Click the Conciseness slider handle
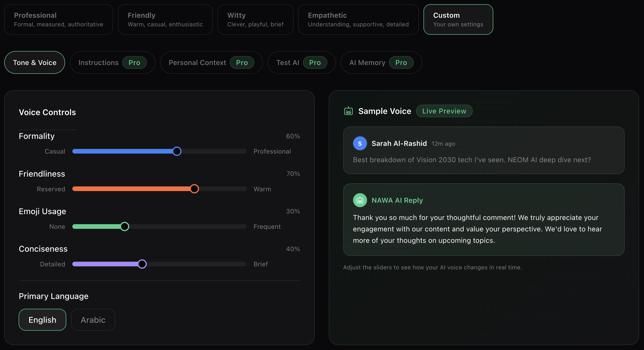The height and width of the screenshot is (350, 644). [142, 264]
